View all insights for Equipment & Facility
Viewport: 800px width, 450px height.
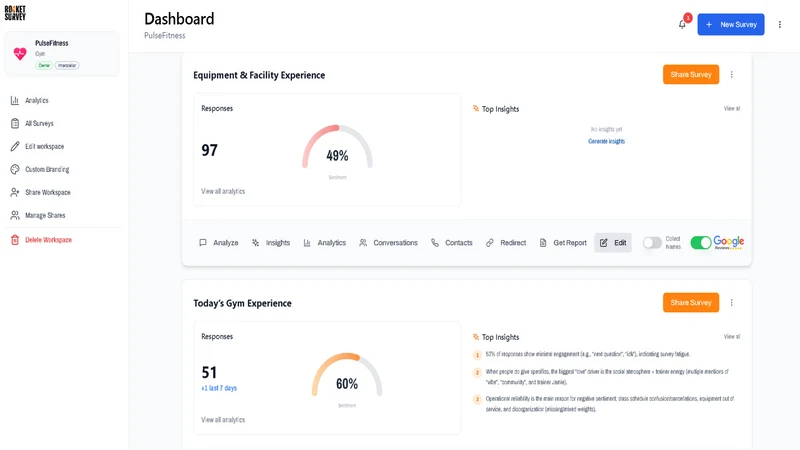[732, 109]
